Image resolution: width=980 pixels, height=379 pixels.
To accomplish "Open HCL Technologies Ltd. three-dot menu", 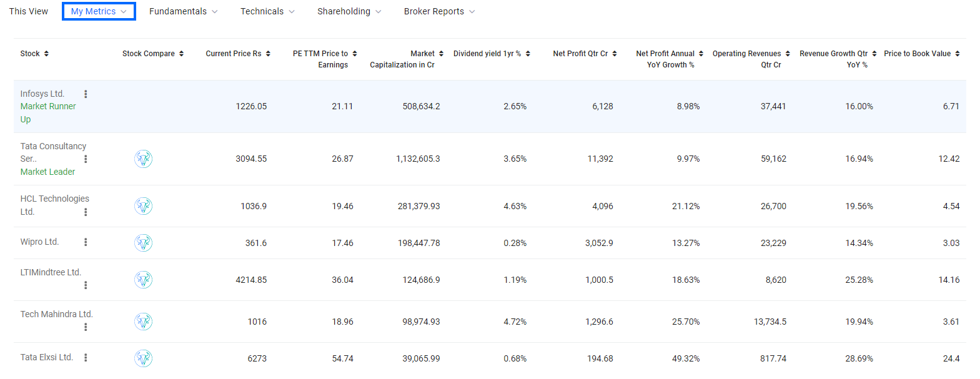I will pyautogui.click(x=86, y=212).
